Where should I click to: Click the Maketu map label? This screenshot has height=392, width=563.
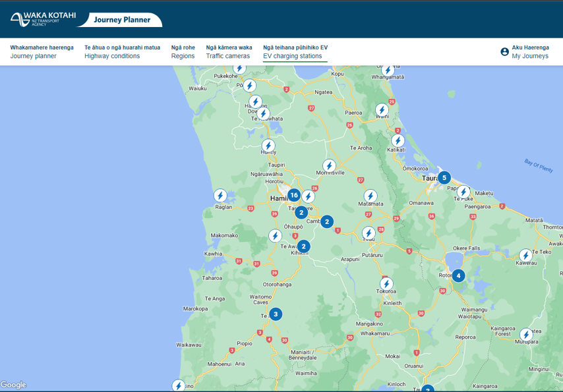pyautogui.click(x=484, y=193)
